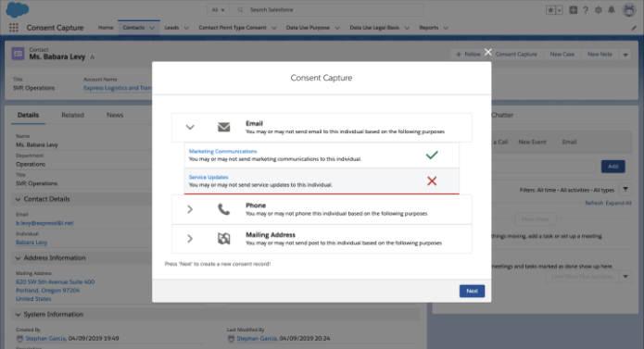Image resolution: width=644 pixels, height=349 pixels.
Task: Click the Follow button
Action: 468,54
